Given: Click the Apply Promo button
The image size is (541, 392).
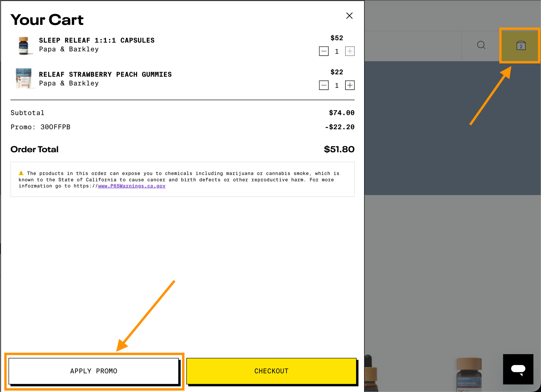Looking at the screenshot, I should point(94,371).
